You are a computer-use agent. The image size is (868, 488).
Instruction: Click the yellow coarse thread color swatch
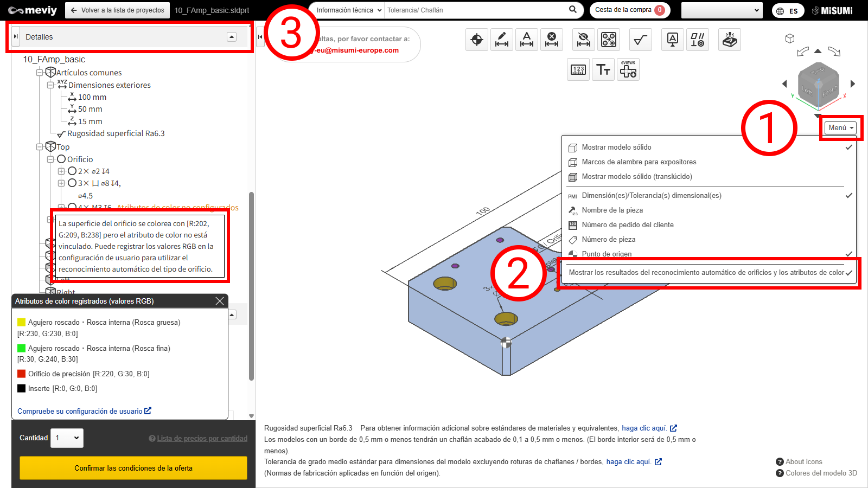pyautogui.click(x=22, y=322)
